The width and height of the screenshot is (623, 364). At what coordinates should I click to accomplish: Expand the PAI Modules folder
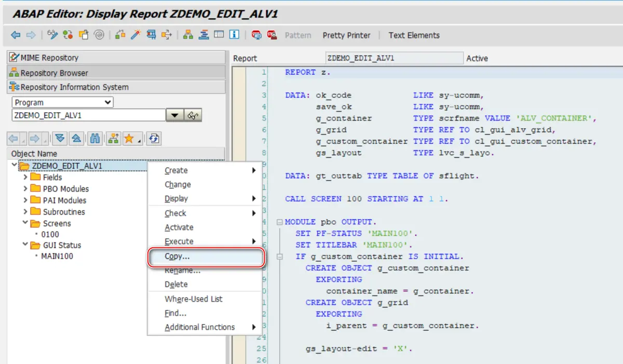(x=25, y=200)
